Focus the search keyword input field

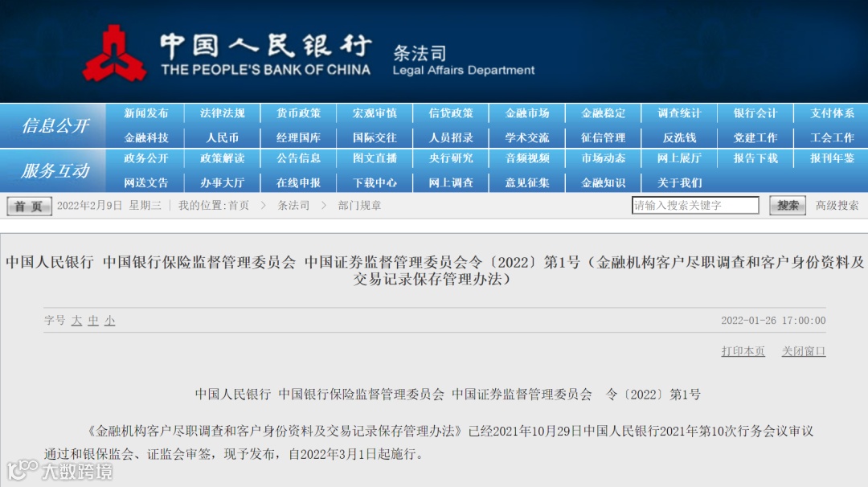point(695,205)
